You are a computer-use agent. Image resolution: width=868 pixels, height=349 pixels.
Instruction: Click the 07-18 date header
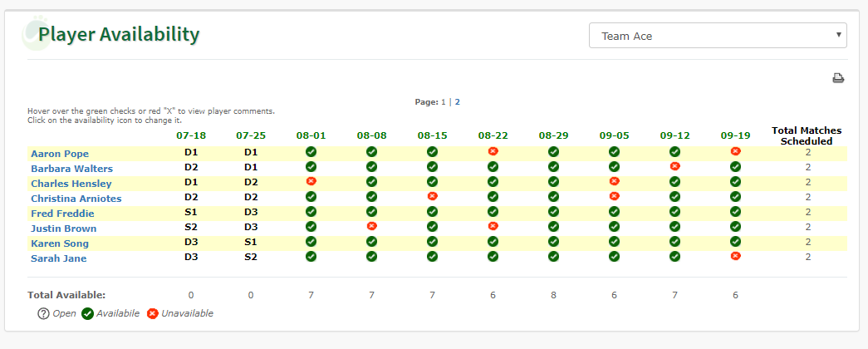pyautogui.click(x=190, y=135)
